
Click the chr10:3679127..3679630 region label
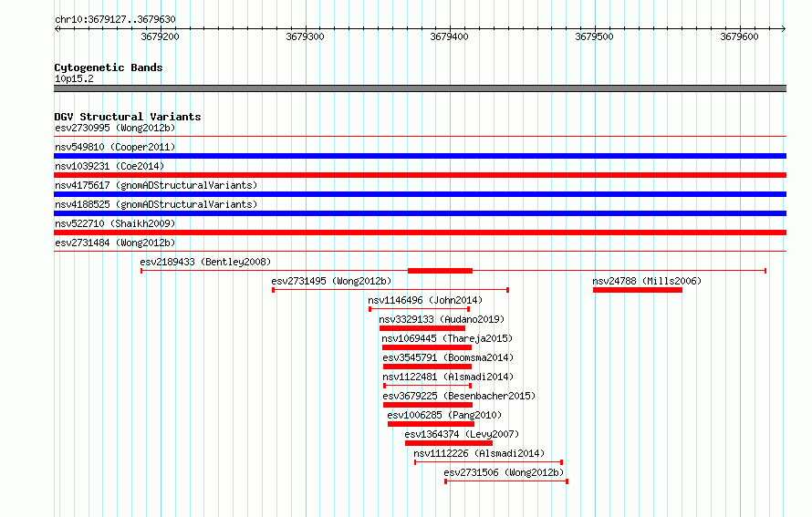[x=115, y=20]
